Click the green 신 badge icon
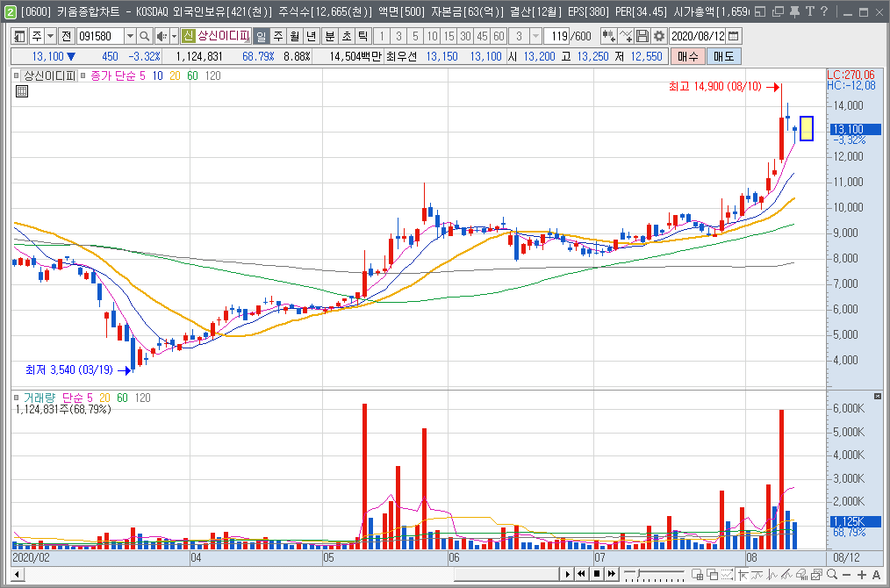 pyautogui.click(x=188, y=36)
